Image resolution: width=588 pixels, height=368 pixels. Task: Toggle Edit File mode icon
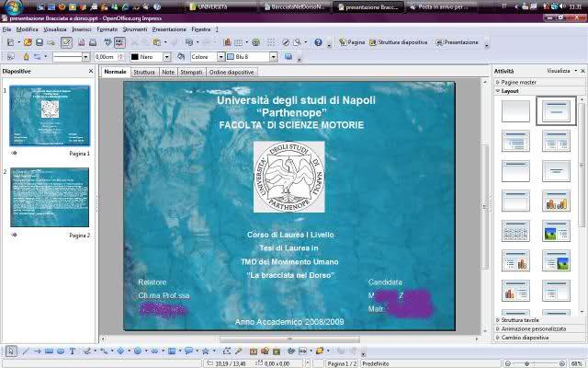pos(66,42)
